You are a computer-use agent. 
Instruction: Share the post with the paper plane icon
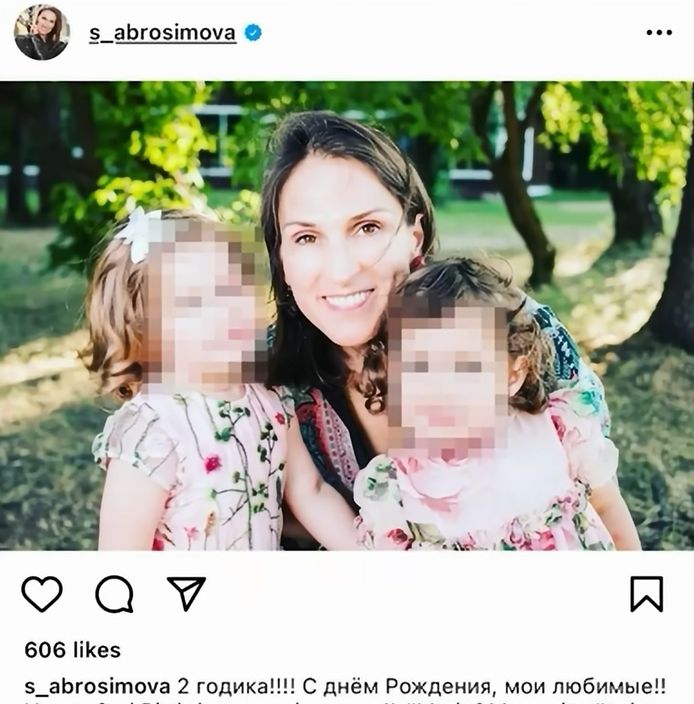[x=186, y=594]
